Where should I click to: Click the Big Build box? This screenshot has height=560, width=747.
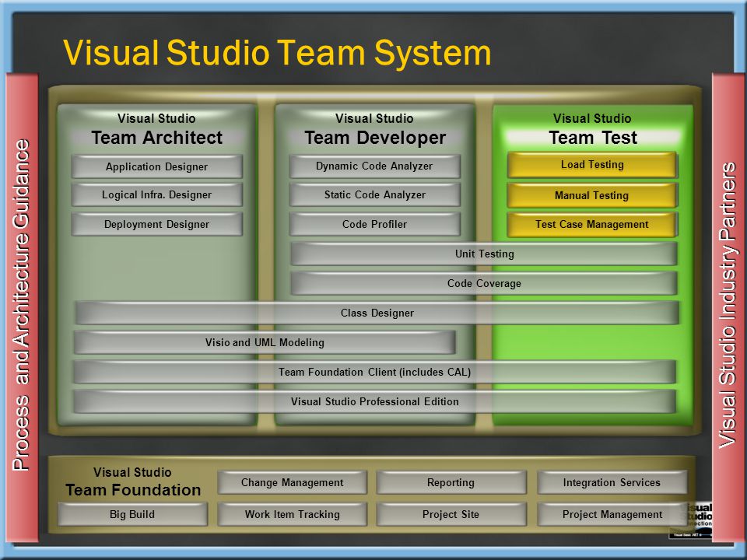pyautogui.click(x=132, y=514)
